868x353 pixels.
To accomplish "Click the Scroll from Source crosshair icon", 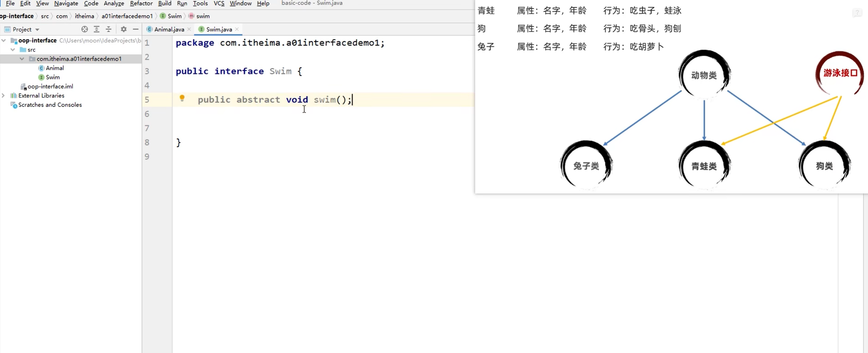I will tap(84, 29).
